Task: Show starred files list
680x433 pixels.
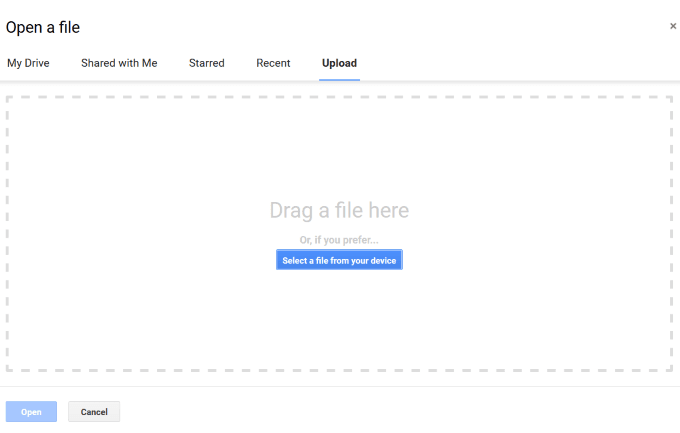Action: coord(207,63)
